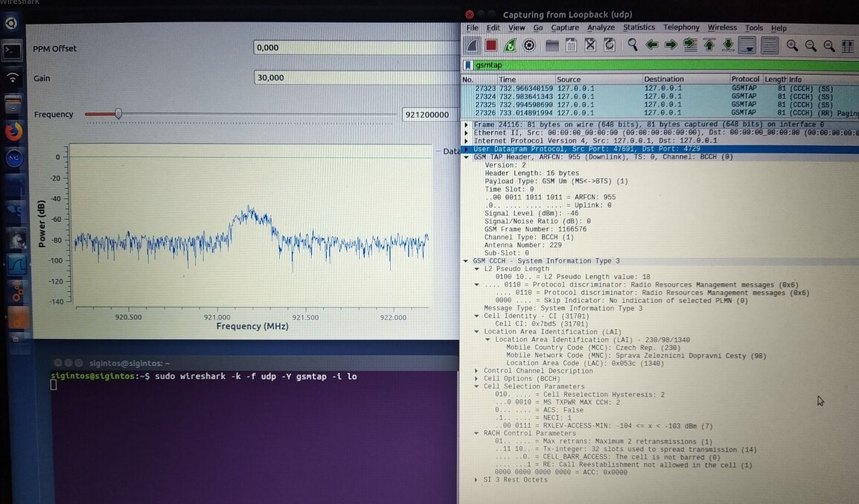Expand the Internet Protocol Version 4 row
859x504 pixels.
click(466, 141)
